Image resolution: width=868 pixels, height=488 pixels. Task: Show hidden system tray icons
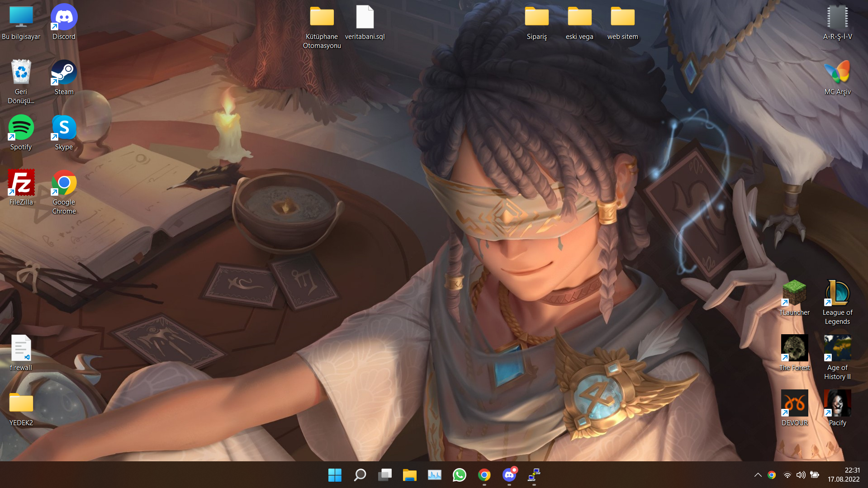point(758,475)
